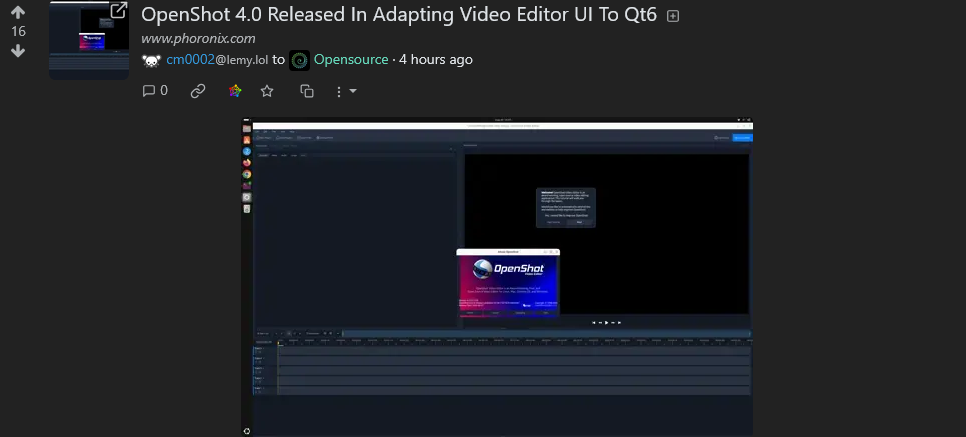This screenshot has height=437, width=966.
Task: Cross-post using the overlapping squares icon
Action: pyautogui.click(x=307, y=91)
